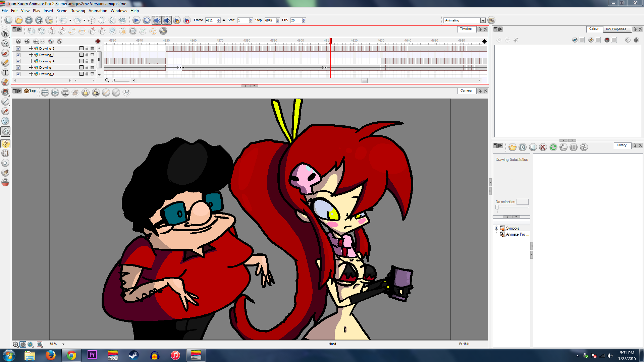Viewport: 644px width, 362px height.
Task: Select the Transform tool
Action: tap(5, 153)
